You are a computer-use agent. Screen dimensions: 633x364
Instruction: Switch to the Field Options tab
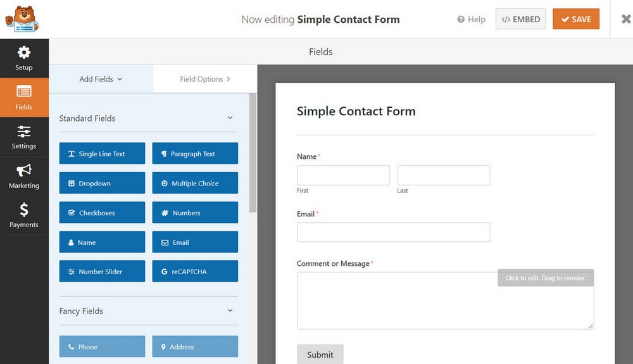[x=204, y=79]
